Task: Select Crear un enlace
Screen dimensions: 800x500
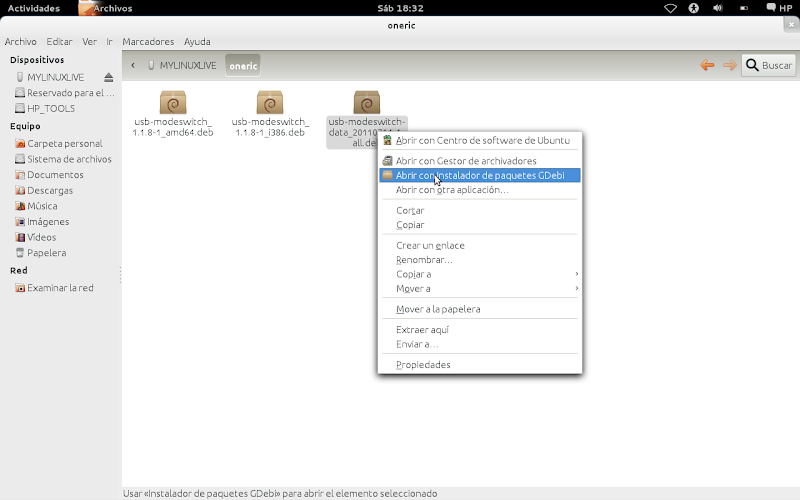Action: coord(480,245)
